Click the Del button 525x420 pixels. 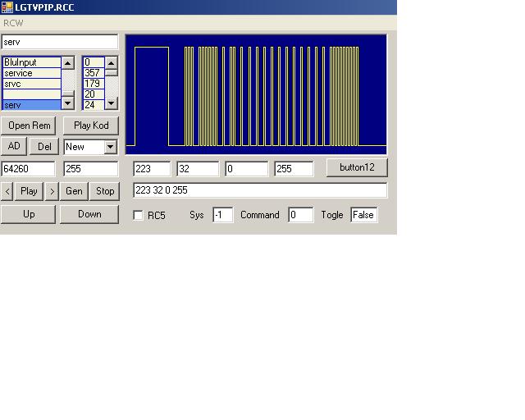coord(44,147)
